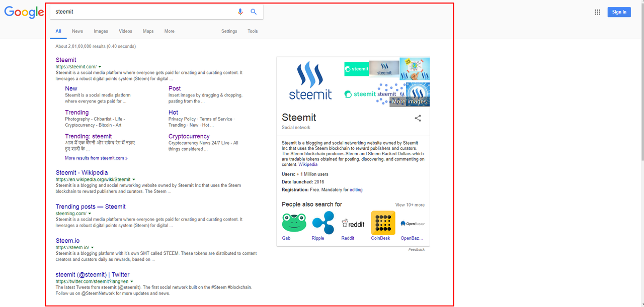Switch to the Images tab
The width and height of the screenshot is (644, 307).
tap(101, 31)
